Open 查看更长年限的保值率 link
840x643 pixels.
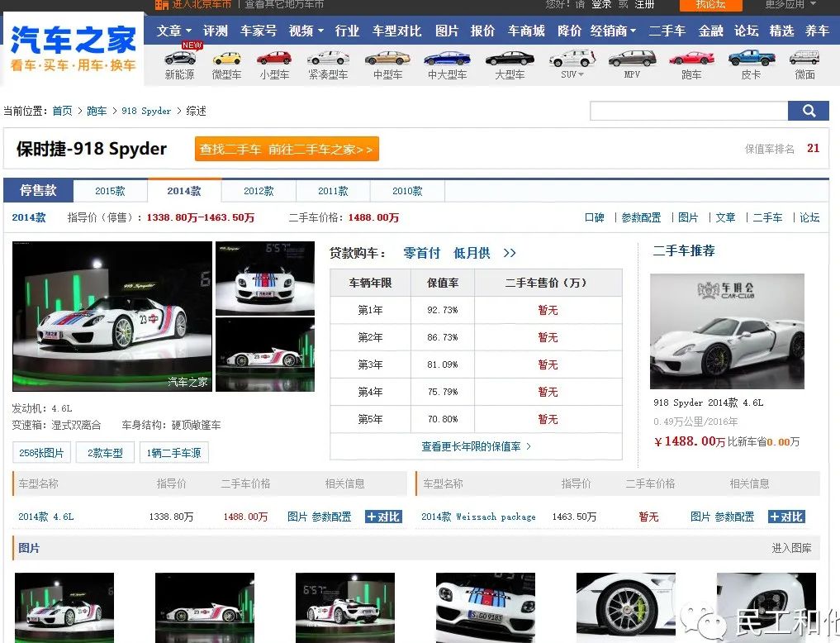click(475, 446)
